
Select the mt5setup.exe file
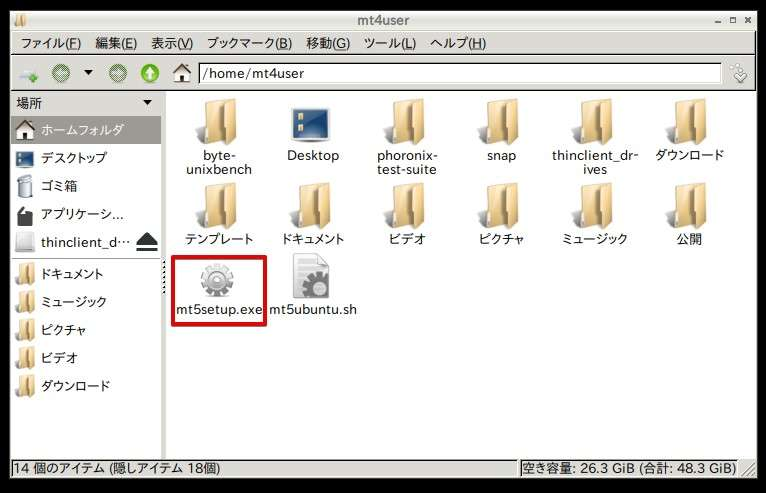coord(219,290)
